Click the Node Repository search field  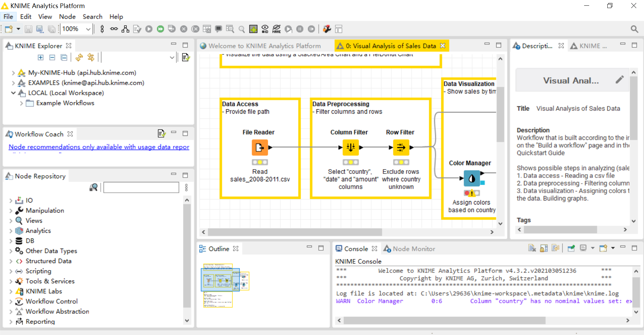141,188
